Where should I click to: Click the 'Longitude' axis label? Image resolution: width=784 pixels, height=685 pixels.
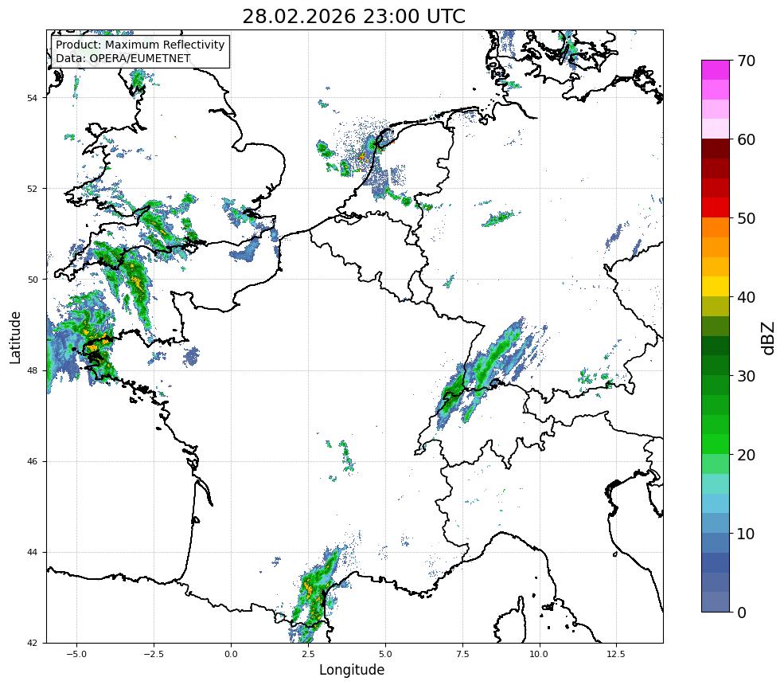pyautogui.click(x=352, y=670)
